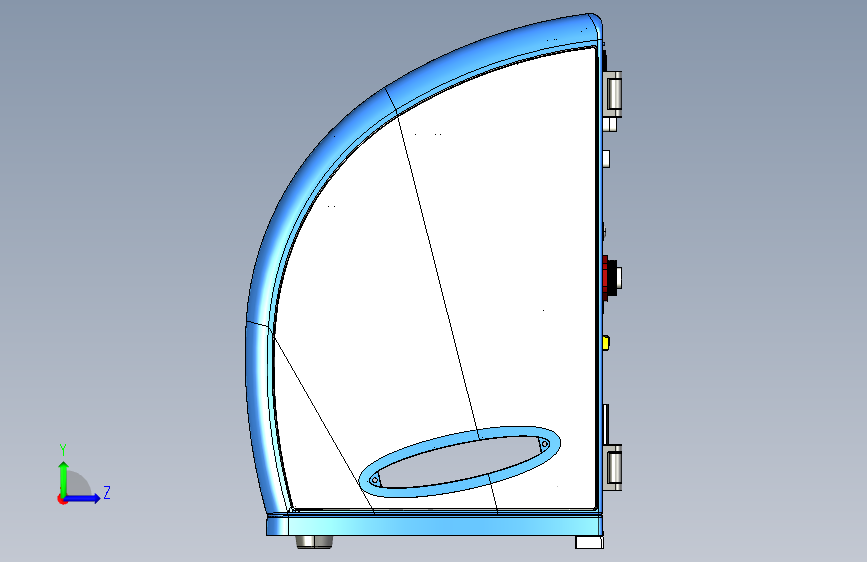Select the gray round foot under the base

click(314, 542)
